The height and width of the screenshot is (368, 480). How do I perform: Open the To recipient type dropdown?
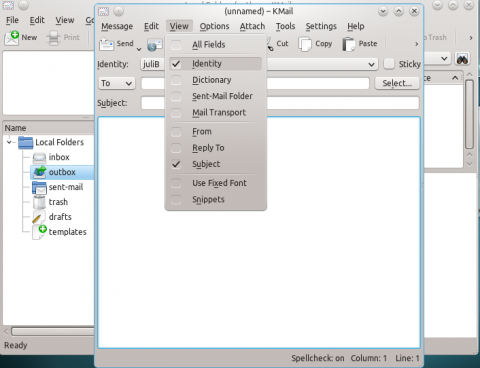click(117, 83)
